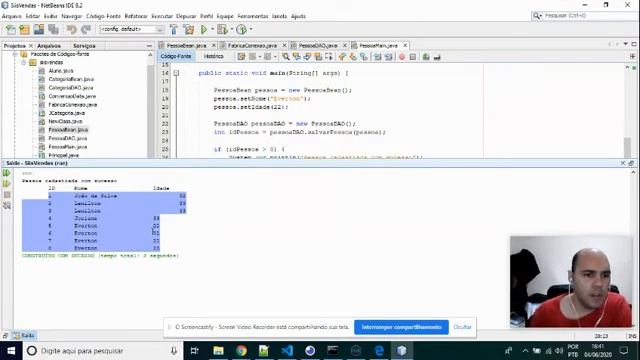Open the Profile Project arrow dropdown
The width and height of the screenshot is (640, 360).
pyautogui.click(x=251, y=29)
